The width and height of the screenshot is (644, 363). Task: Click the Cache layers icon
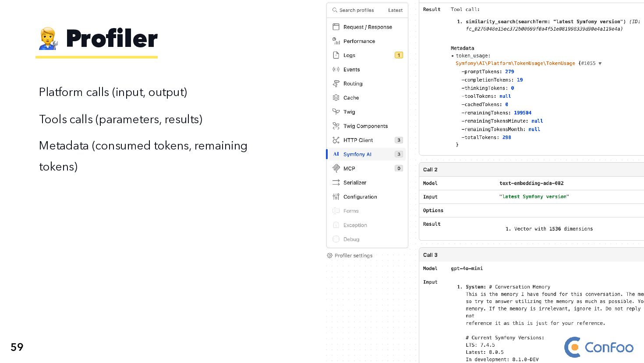click(x=336, y=98)
